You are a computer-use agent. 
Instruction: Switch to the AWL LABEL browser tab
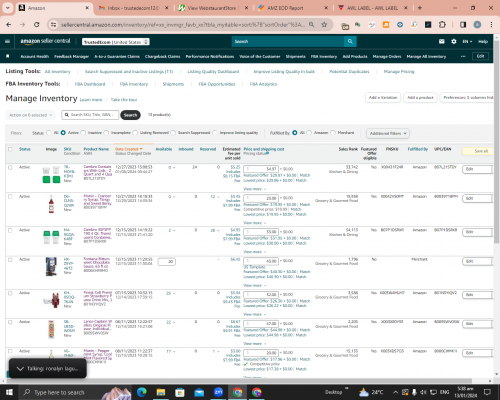(x=373, y=8)
